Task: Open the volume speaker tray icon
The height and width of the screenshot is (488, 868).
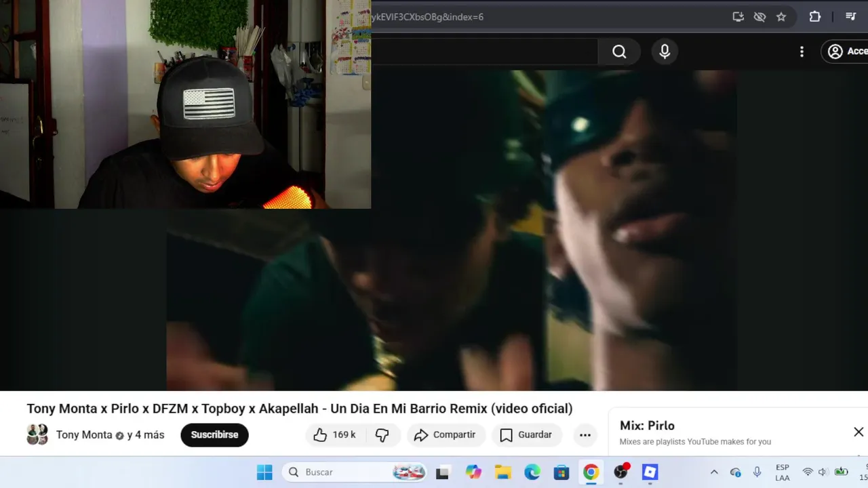Action: point(823,472)
